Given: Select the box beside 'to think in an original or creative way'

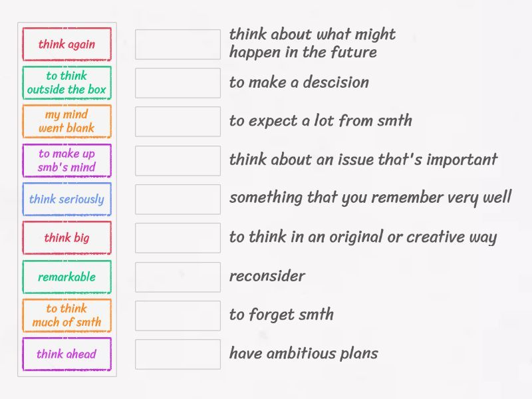Looking at the screenshot, I should pos(178,238).
